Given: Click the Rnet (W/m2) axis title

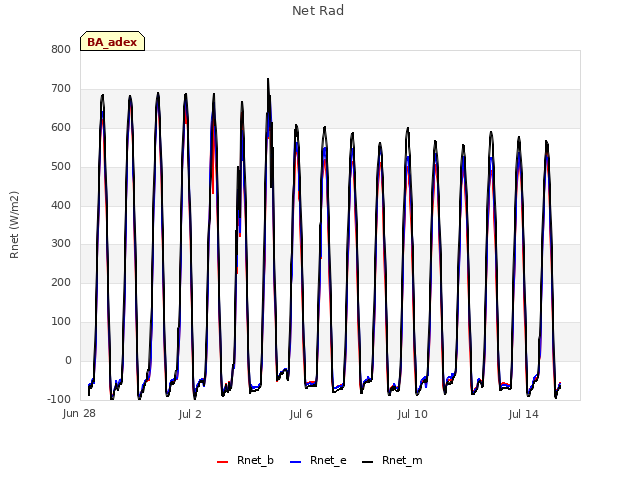Looking at the screenshot, I should [x=14, y=225].
